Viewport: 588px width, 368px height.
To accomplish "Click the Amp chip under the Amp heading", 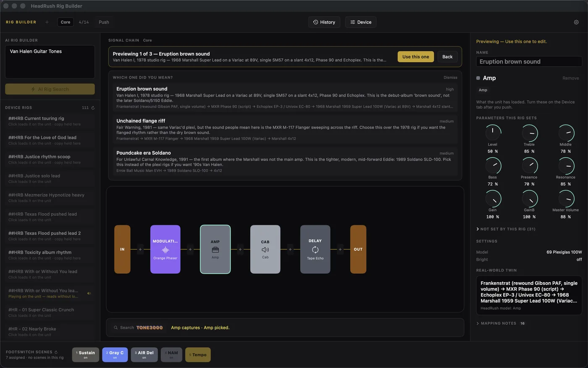I will pyautogui.click(x=483, y=90).
